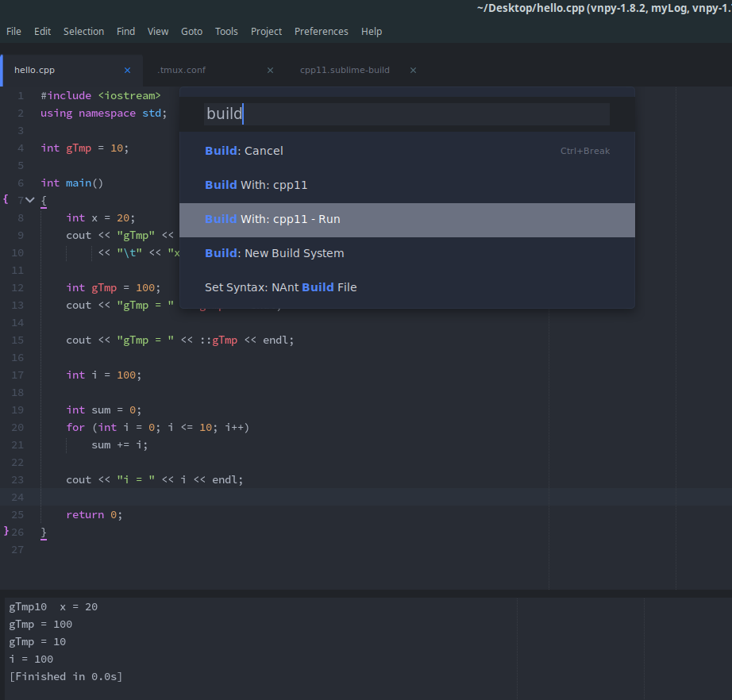
Task: Choose 'Build: New Build System' entry
Action: pos(407,253)
